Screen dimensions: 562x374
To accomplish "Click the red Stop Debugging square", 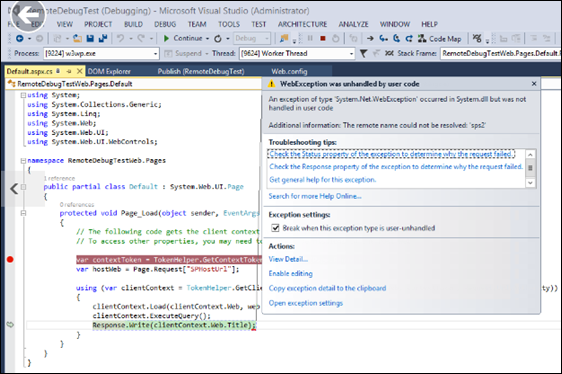I will [x=323, y=38].
